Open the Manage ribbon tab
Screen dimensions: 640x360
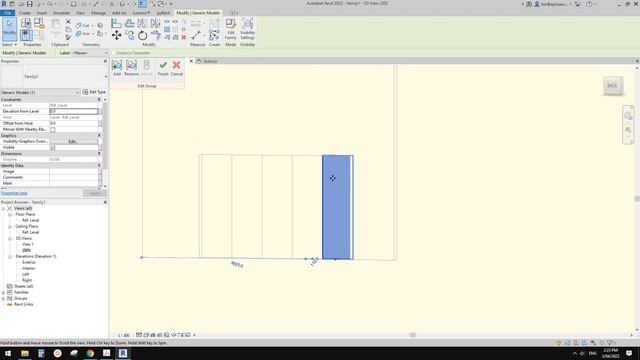pos(98,13)
